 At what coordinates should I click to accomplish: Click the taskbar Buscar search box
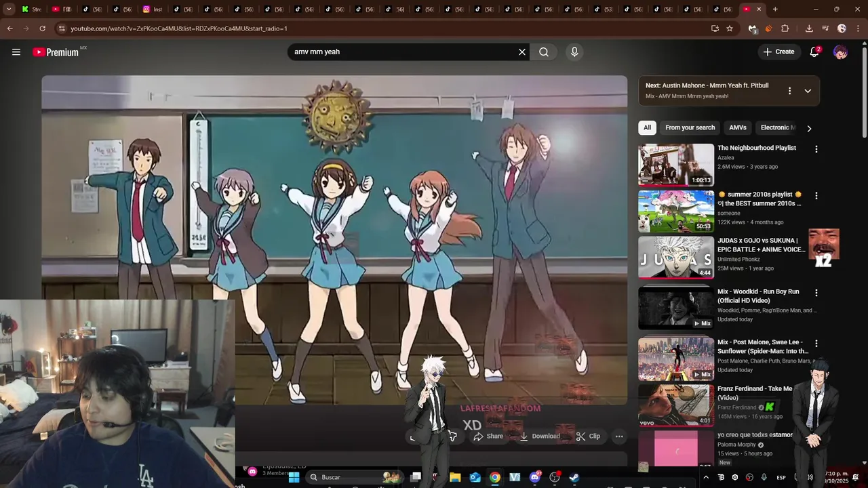[353, 477]
